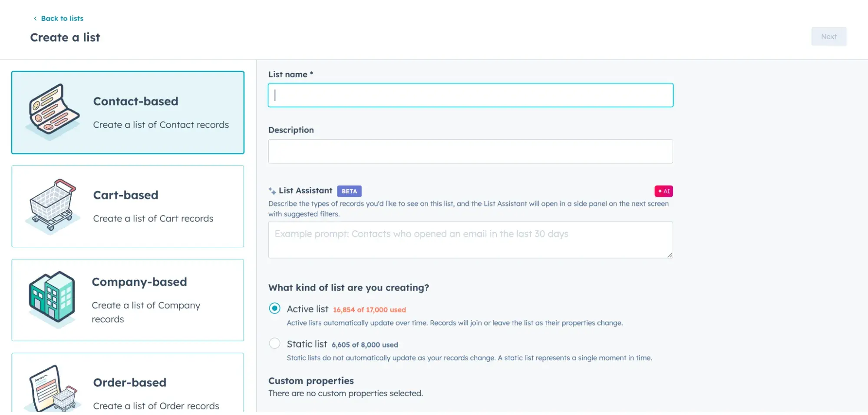868x415 pixels.
Task: Click 'Create a list of Contact records'
Action: coord(161,125)
